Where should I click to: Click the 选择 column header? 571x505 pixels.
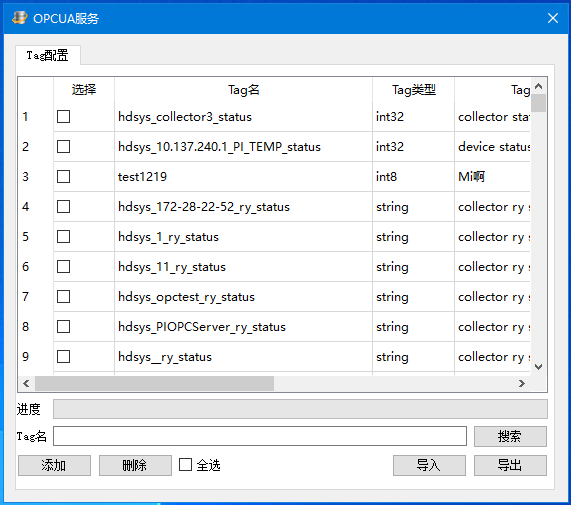pyautogui.click(x=84, y=90)
